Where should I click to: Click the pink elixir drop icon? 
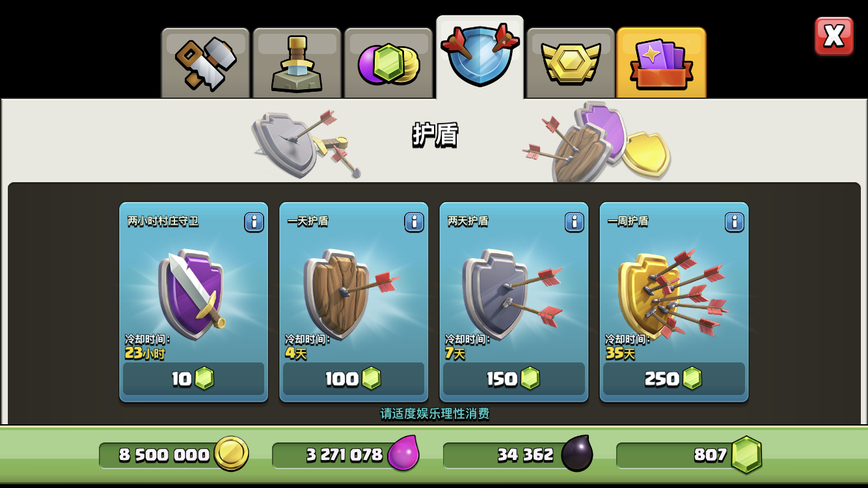[x=403, y=454]
